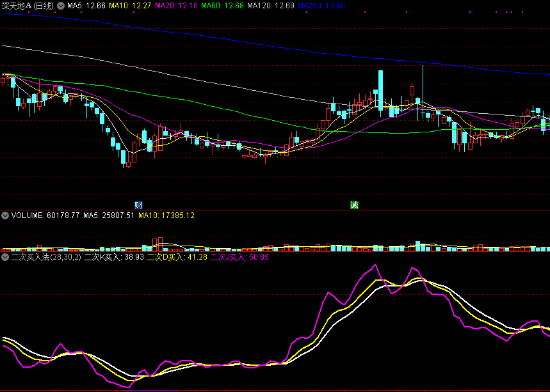Screen dimensions: 550x392
Task: Click the volume MA5: 25807.51 label
Action: tap(109, 216)
